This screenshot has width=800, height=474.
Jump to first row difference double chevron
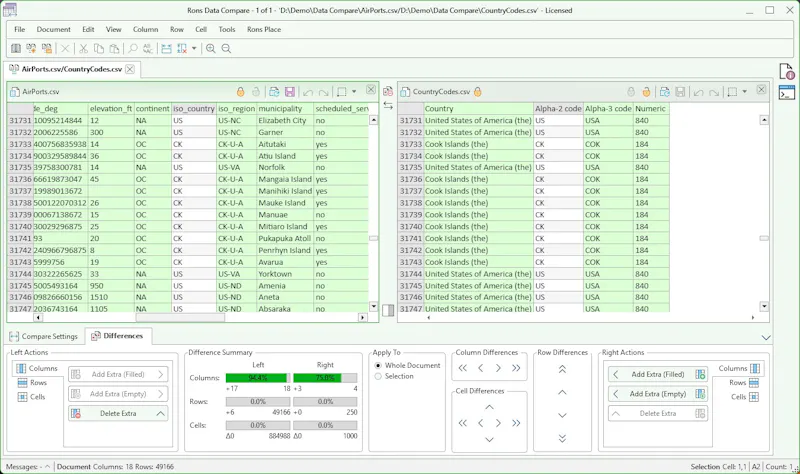click(x=562, y=369)
